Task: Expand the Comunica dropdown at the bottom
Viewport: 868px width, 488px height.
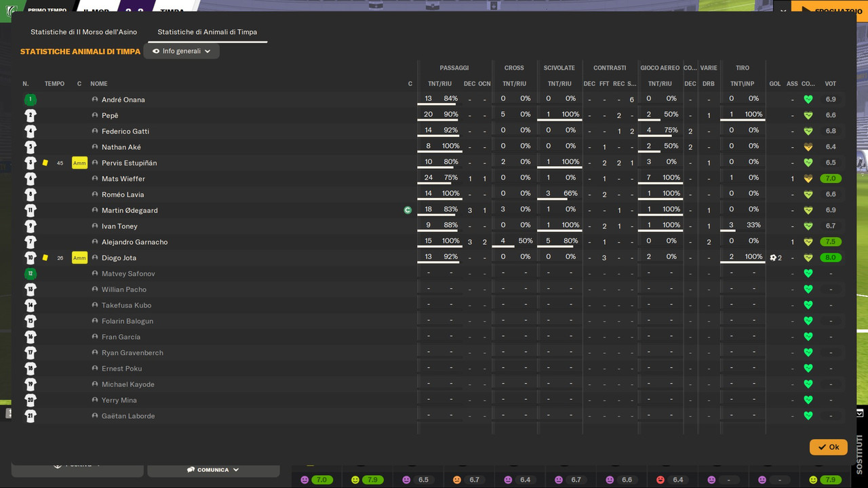Action: (x=214, y=470)
